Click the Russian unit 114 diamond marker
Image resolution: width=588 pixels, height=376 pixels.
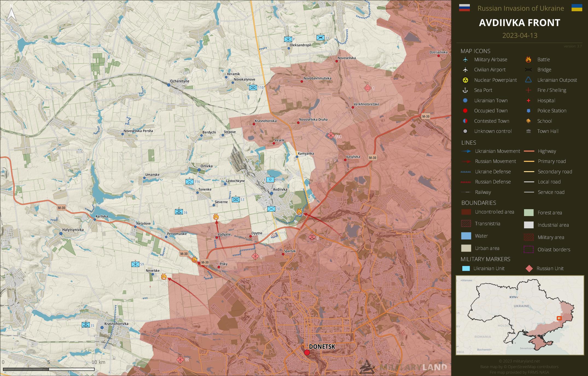tap(331, 135)
